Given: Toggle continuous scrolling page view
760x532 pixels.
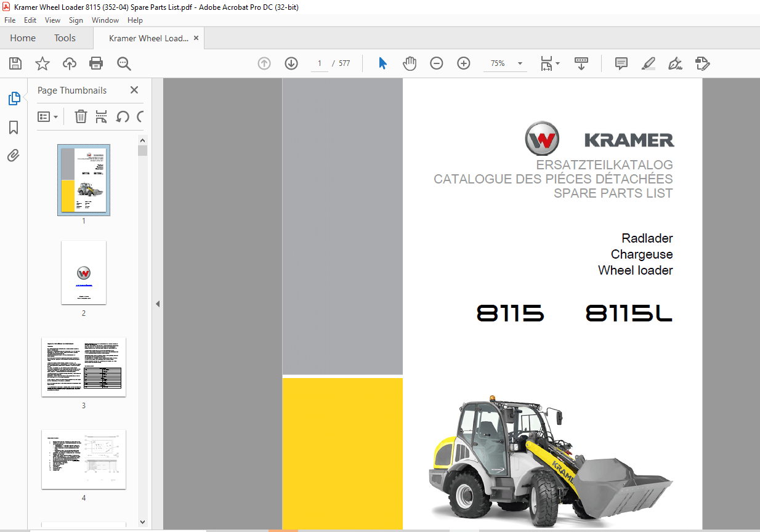Looking at the screenshot, I should (x=581, y=63).
